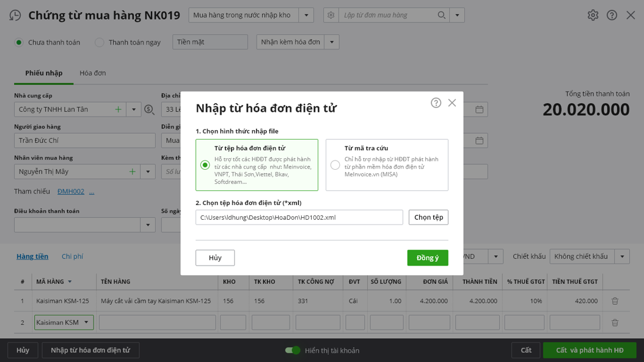Confirm with the Đồng ý button
Viewport: 644px width, 362px height.
point(428,258)
